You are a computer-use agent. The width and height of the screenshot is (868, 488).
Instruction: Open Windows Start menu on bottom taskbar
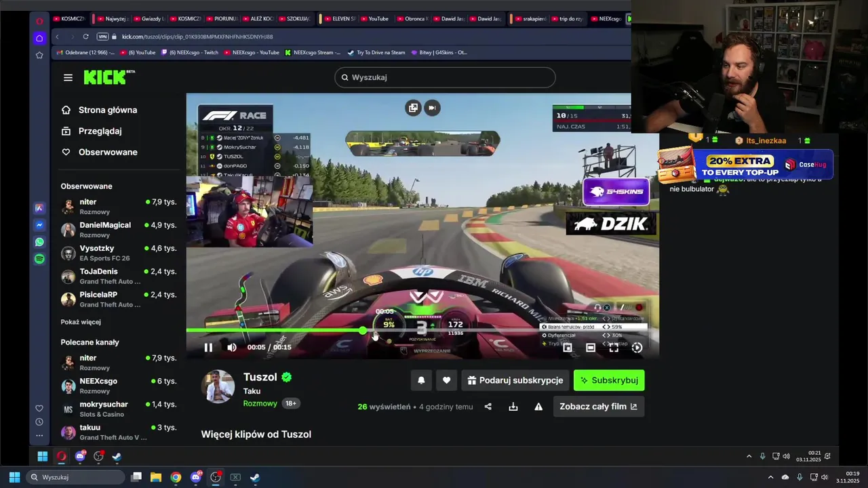(x=14, y=477)
